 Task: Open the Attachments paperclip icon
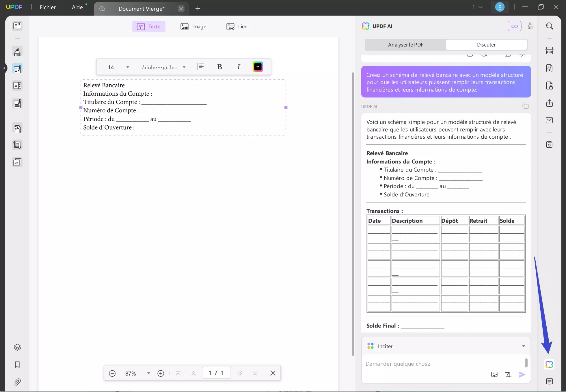pos(17,382)
